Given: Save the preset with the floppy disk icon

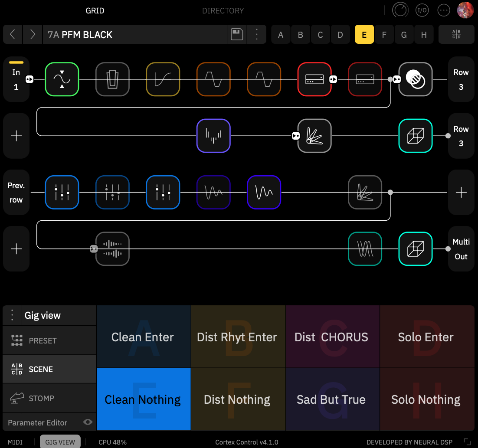Looking at the screenshot, I should (237, 34).
